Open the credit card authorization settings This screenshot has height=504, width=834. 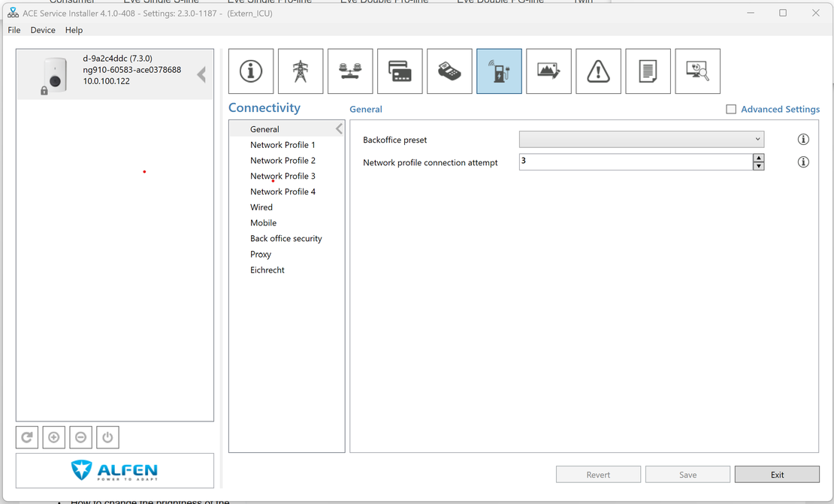(400, 71)
